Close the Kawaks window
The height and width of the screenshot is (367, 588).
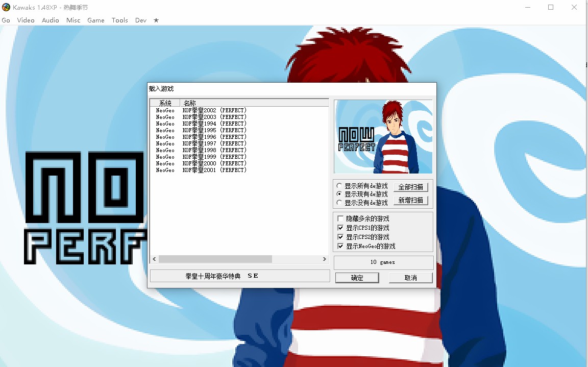click(574, 7)
